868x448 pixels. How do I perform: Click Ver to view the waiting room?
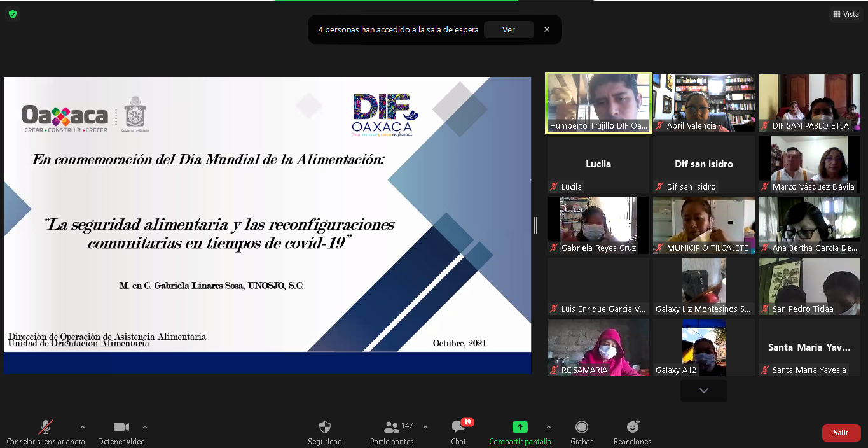click(x=508, y=30)
